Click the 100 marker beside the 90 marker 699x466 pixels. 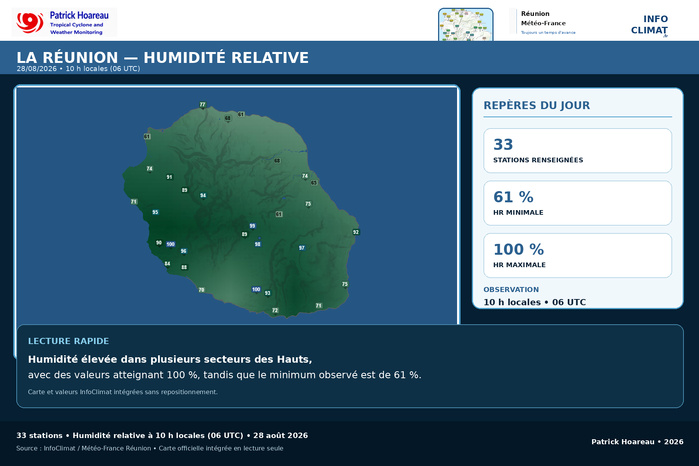tap(171, 244)
